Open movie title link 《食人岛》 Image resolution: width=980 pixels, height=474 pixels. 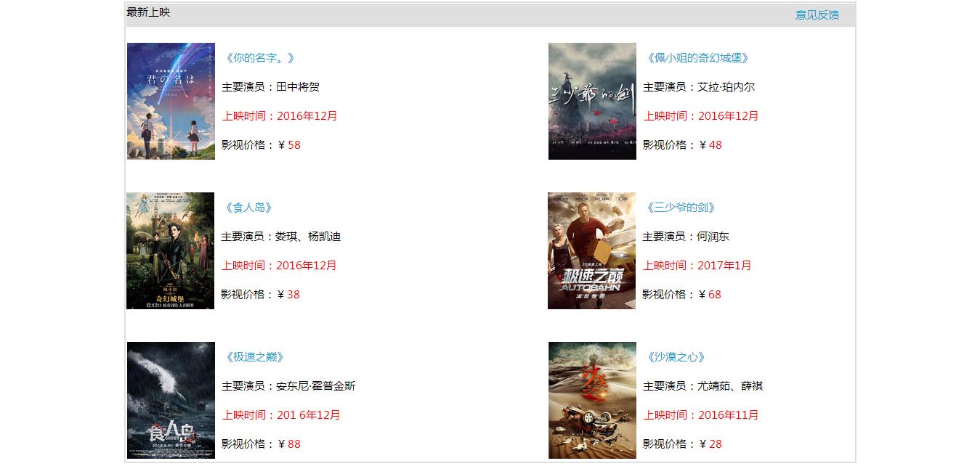pos(248,208)
